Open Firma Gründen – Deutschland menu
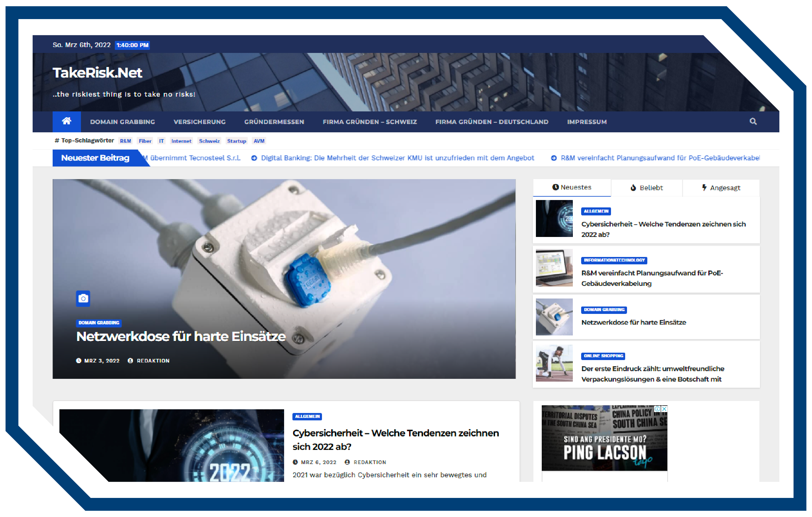 tap(492, 122)
